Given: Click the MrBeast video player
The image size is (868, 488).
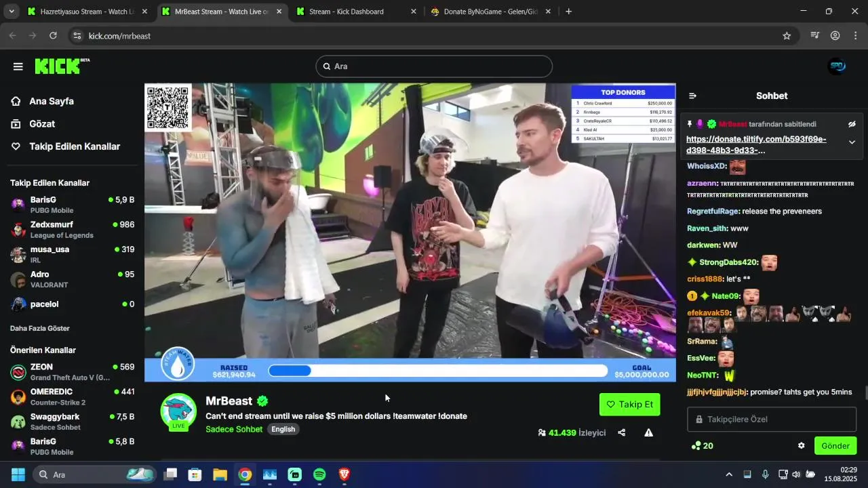Looking at the screenshot, I should click(x=410, y=232).
